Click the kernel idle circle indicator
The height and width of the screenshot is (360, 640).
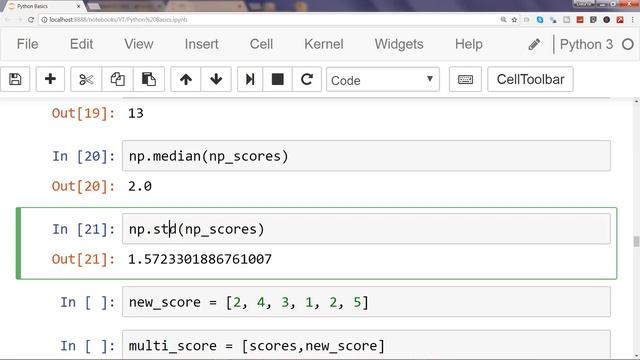[x=628, y=44]
